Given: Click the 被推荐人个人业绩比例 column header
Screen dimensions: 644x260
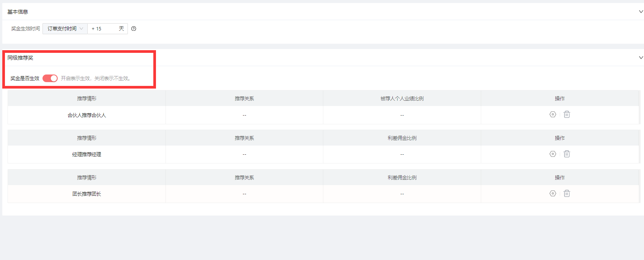Looking at the screenshot, I should [402, 98].
